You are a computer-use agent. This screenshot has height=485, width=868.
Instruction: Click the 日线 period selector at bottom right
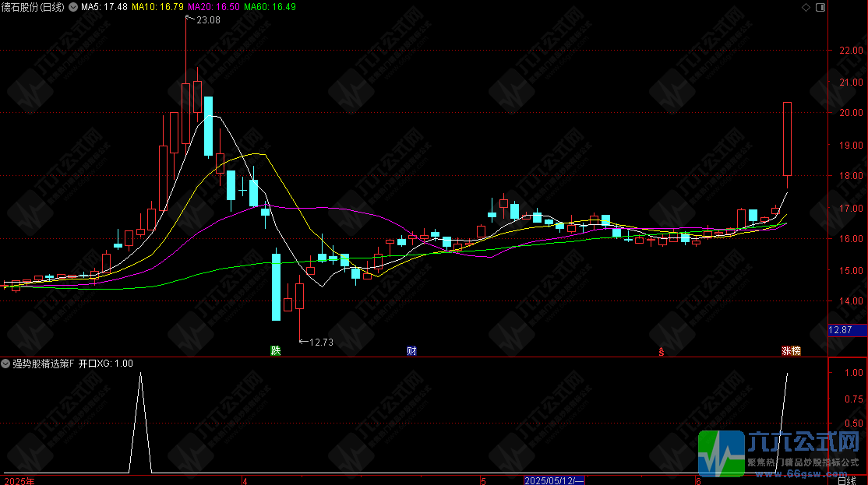pyautogui.click(x=846, y=480)
